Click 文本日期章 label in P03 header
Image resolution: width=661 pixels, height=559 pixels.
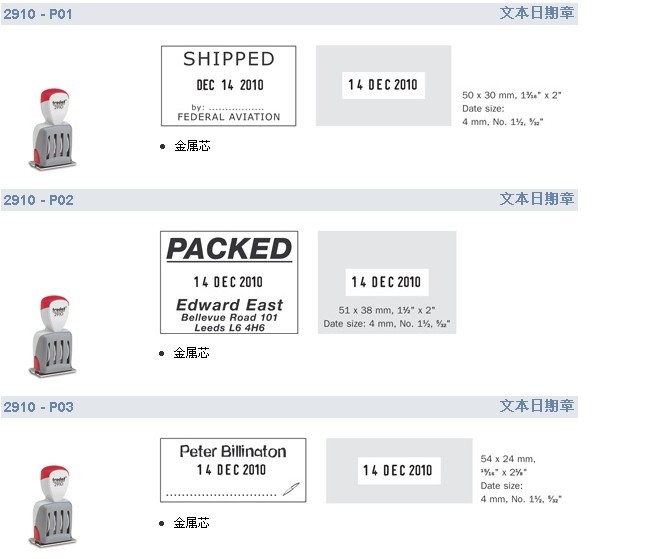point(537,406)
